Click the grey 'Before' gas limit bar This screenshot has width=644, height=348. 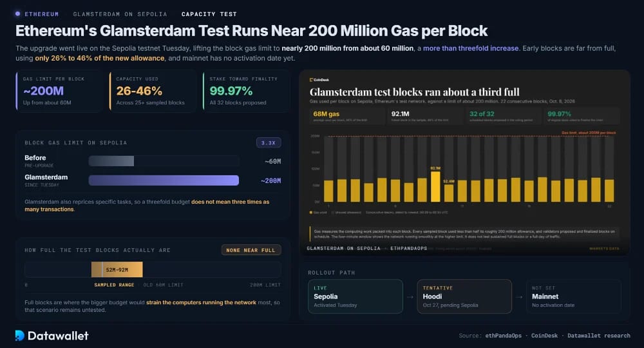[111, 161]
